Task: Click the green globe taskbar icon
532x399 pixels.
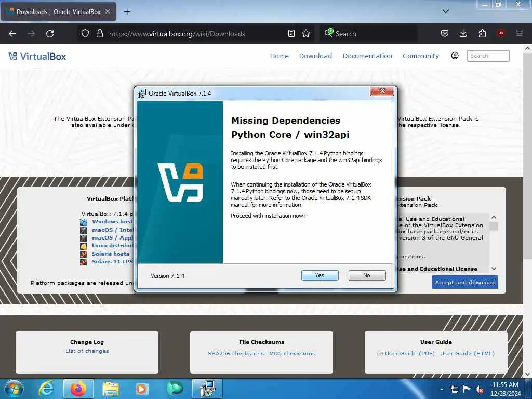Action: (x=175, y=389)
